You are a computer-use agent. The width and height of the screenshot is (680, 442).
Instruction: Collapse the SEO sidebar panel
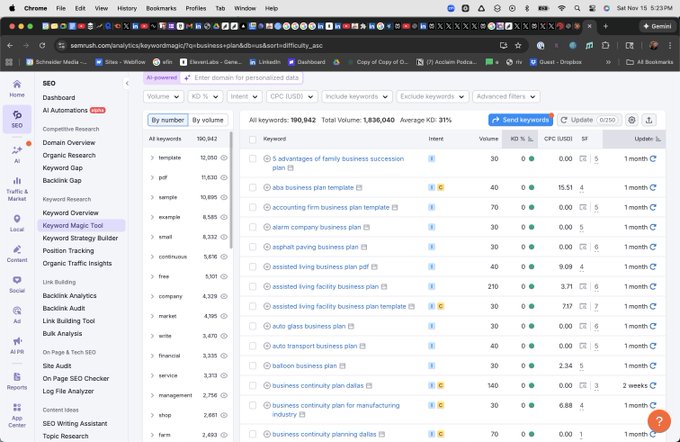click(127, 83)
